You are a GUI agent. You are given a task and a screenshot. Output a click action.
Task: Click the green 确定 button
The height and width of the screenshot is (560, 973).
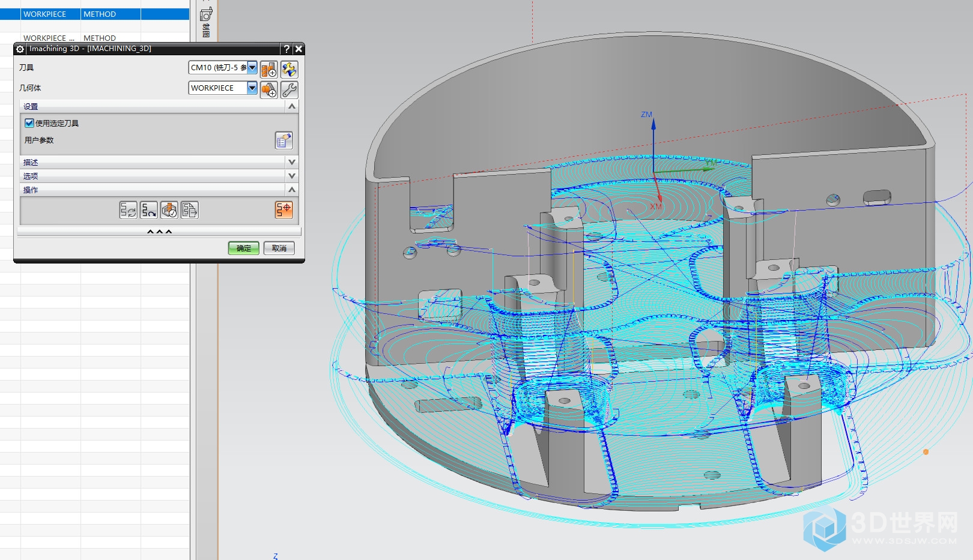(243, 248)
